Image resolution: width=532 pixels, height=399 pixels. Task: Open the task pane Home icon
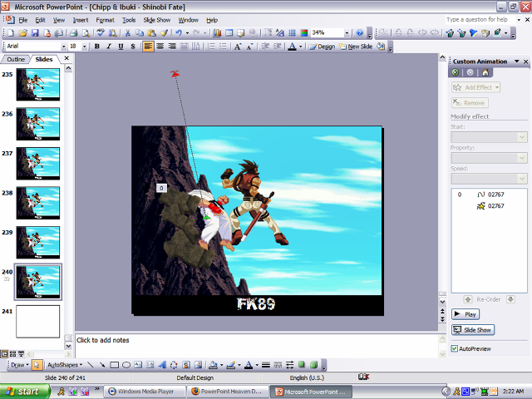[x=485, y=72]
